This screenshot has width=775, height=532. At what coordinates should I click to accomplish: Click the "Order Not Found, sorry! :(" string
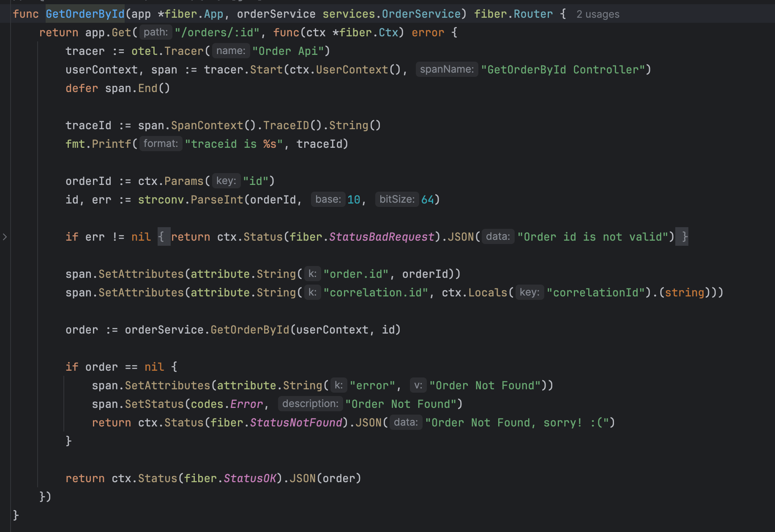519,423
